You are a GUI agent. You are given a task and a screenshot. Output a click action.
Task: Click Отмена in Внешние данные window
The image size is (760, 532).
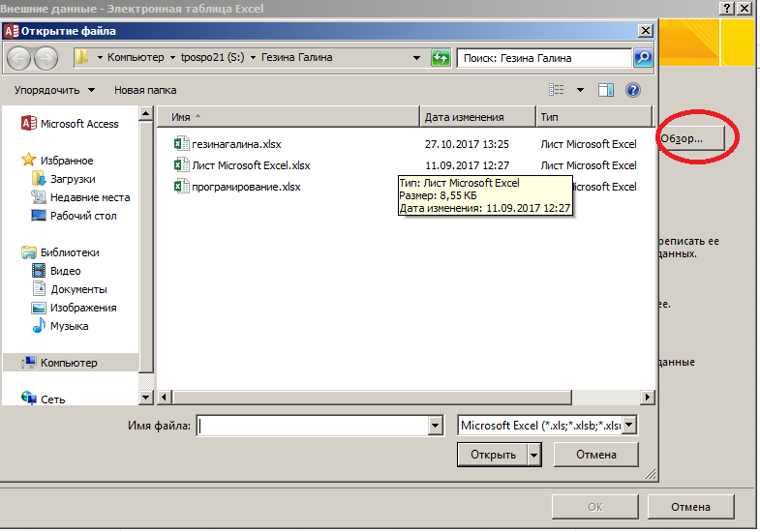point(690,507)
